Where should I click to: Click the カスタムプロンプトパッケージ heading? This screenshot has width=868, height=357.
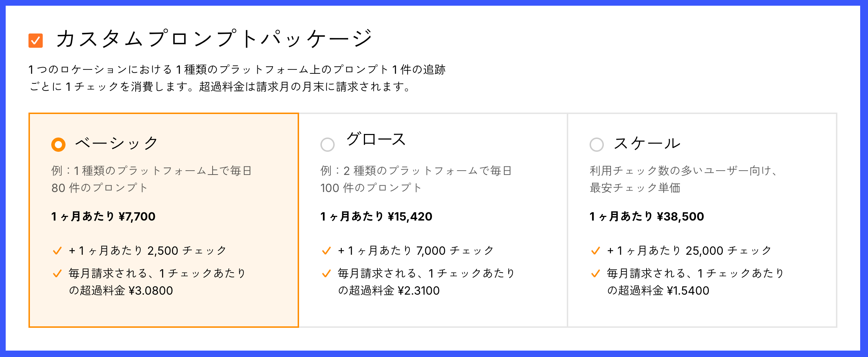pyautogui.click(x=214, y=38)
